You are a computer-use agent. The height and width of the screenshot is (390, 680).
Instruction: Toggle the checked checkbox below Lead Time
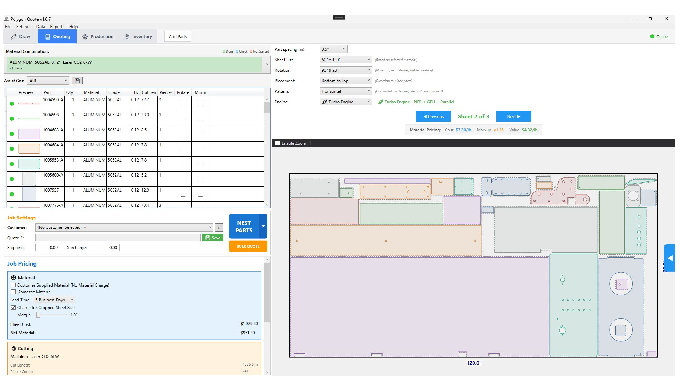point(13,307)
